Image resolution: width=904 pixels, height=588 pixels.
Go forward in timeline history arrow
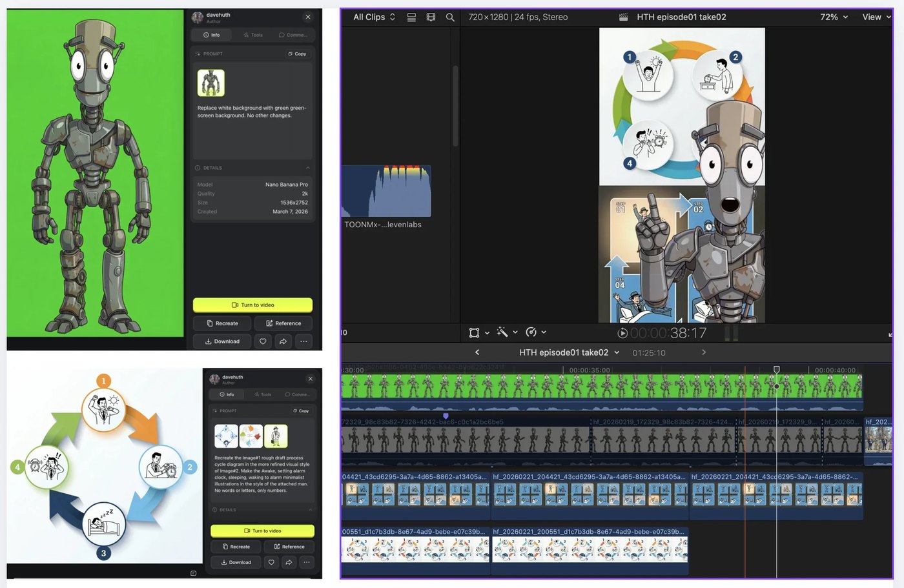pos(704,352)
